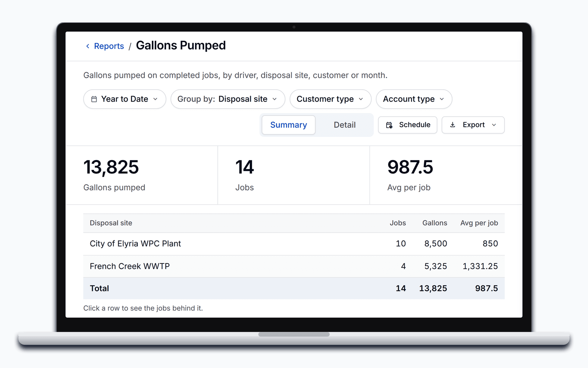This screenshot has width=588, height=368.
Task: Click the schedule calendar-clock icon
Action: pyautogui.click(x=389, y=125)
